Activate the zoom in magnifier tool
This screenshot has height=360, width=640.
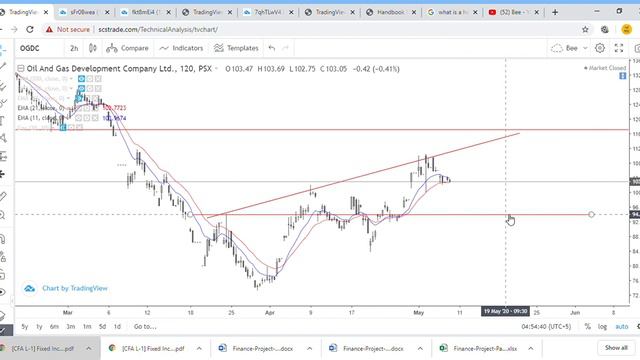pyautogui.click(x=2, y=215)
